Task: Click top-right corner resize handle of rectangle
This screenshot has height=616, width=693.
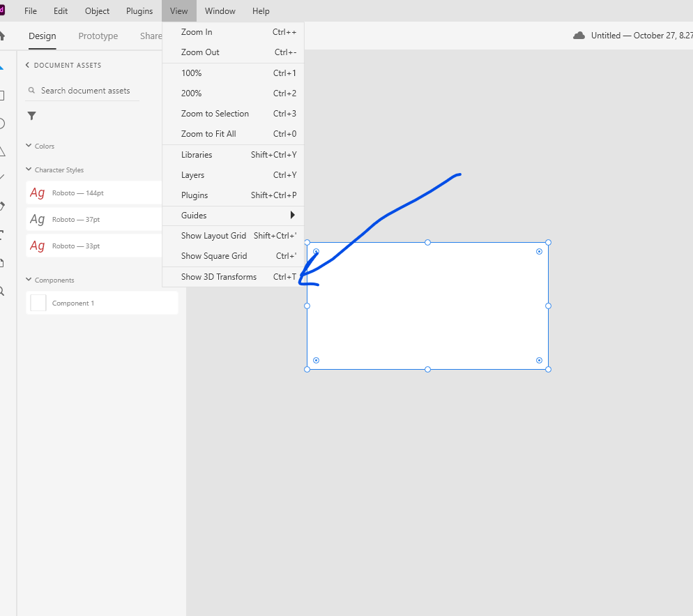Action: point(548,242)
